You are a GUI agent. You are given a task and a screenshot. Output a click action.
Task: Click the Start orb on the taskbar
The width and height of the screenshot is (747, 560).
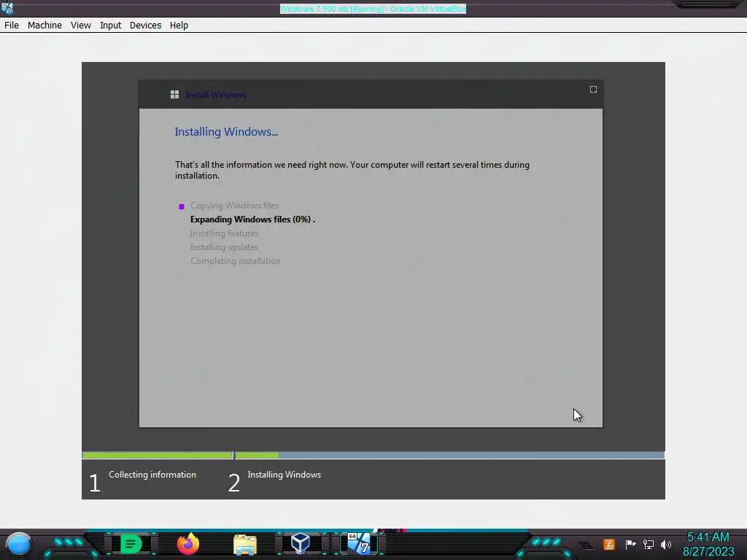(x=18, y=544)
